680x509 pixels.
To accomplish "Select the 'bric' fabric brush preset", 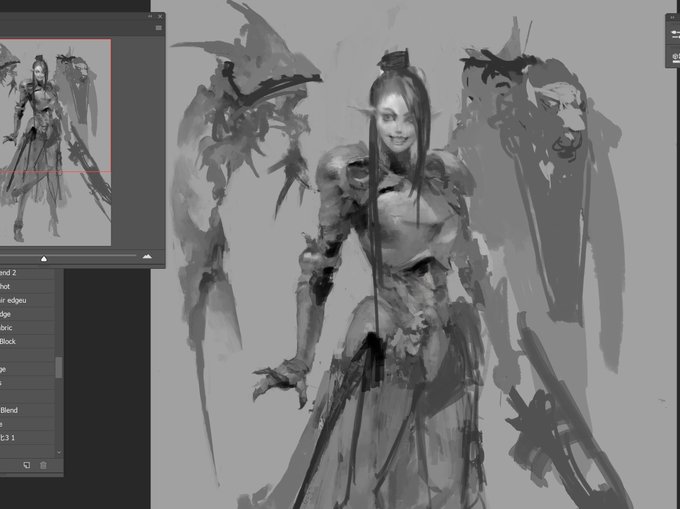I will click(x=27, y=328).
